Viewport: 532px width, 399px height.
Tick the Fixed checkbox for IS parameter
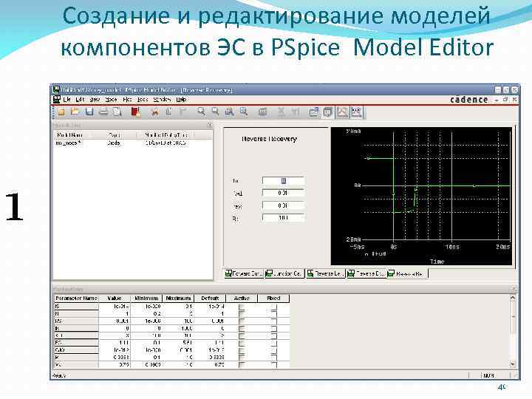[274, 307]
